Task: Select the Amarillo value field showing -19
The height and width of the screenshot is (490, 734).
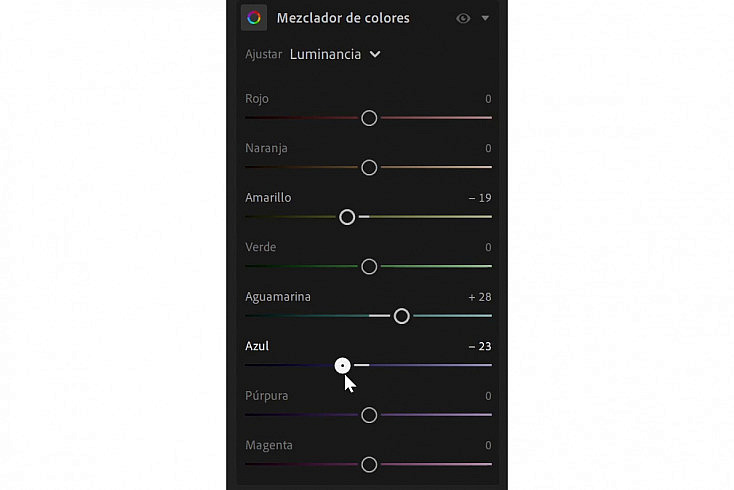Action: pyautogui.click(x=480, y=198)
